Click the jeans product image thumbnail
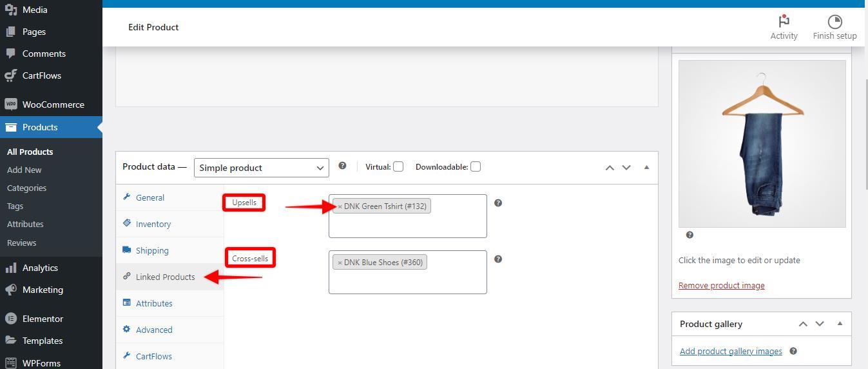 click(762, 143)
